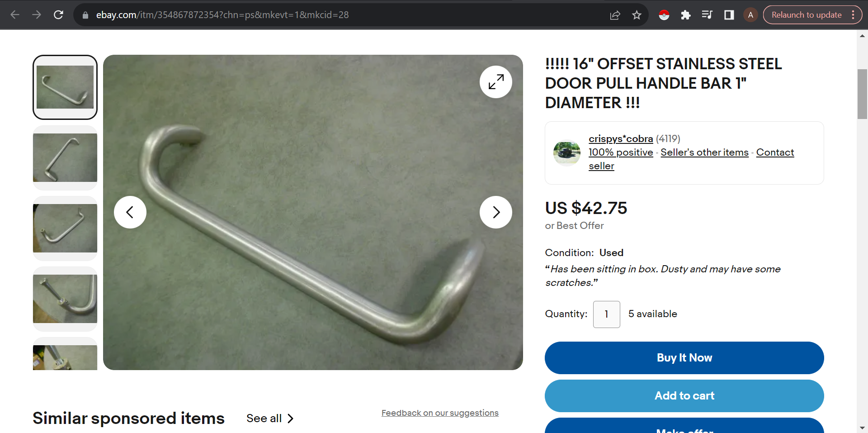Show the next product image
Image resolution: width=868 pixels, height=433 pixels.
coord(496,212)
